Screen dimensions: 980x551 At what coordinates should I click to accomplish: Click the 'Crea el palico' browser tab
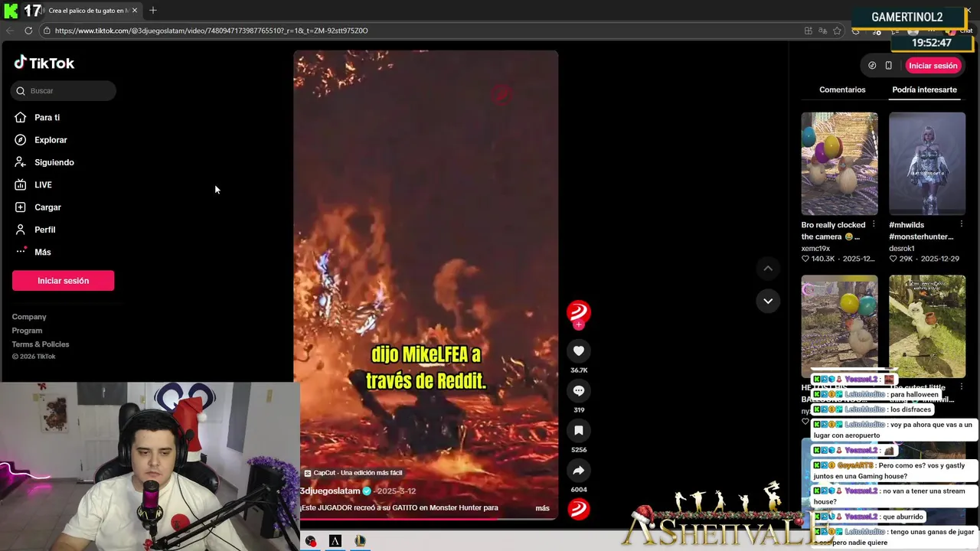(x=88, y=11)
